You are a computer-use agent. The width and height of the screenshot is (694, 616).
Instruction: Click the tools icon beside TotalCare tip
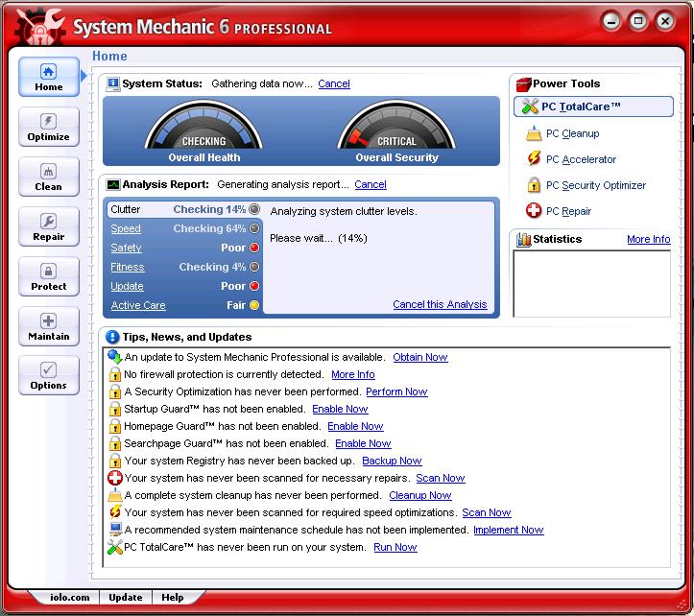115,547
